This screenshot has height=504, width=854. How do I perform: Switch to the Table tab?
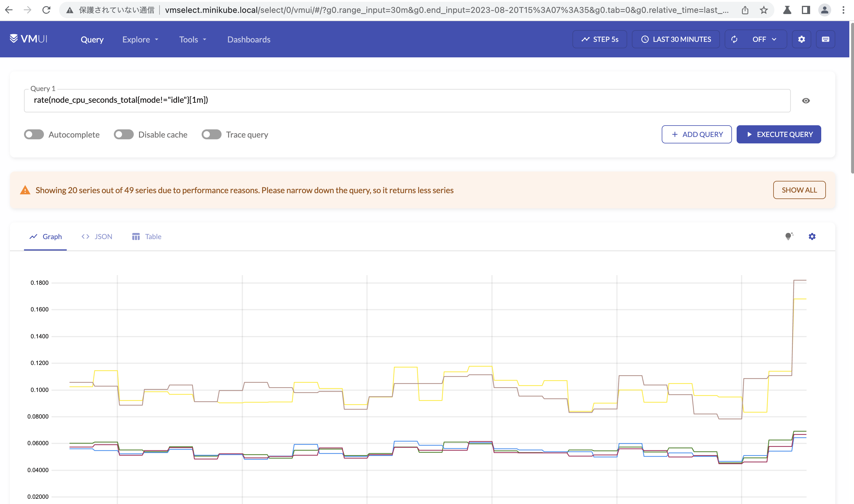(146, 236)
